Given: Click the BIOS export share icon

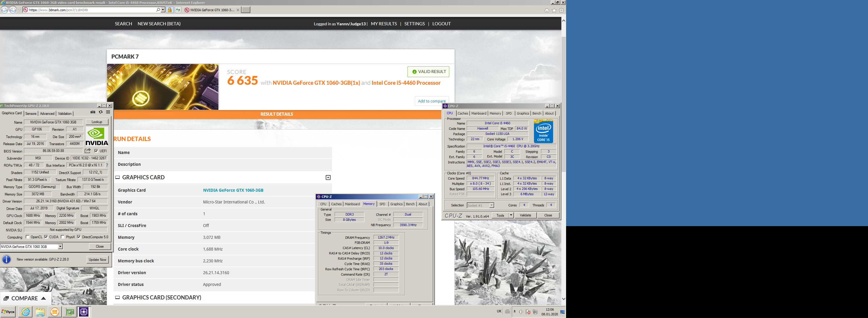Looking at the screenshot, I should [x=88, y=151].
